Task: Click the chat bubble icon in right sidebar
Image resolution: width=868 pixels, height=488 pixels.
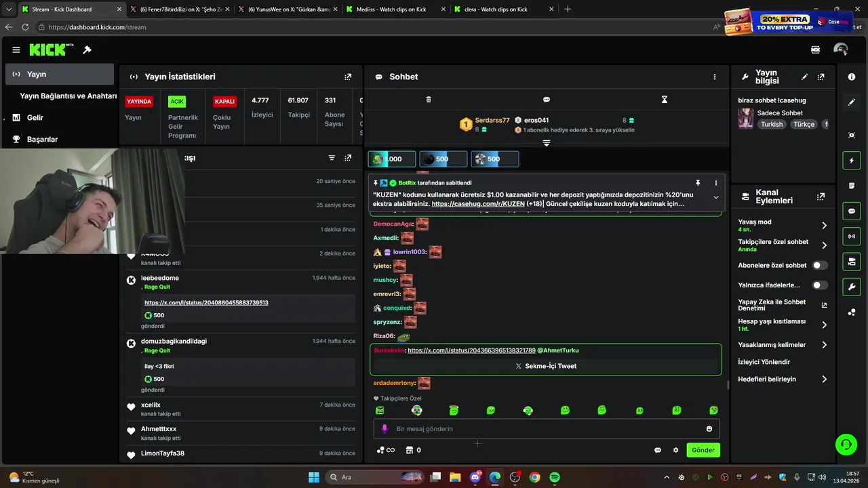Action: [852, 211]
